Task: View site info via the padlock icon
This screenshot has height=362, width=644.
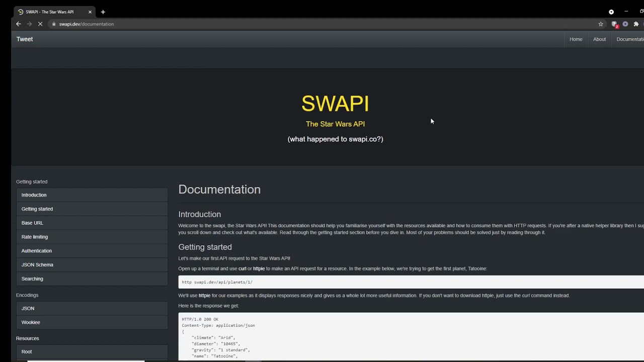Action: click(x=54, y=24)
